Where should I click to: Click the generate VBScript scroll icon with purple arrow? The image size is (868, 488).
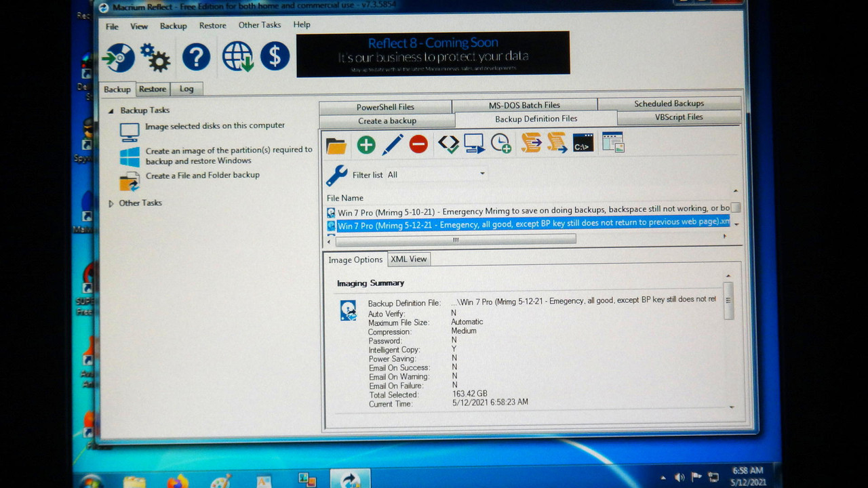tap(531, 142)
